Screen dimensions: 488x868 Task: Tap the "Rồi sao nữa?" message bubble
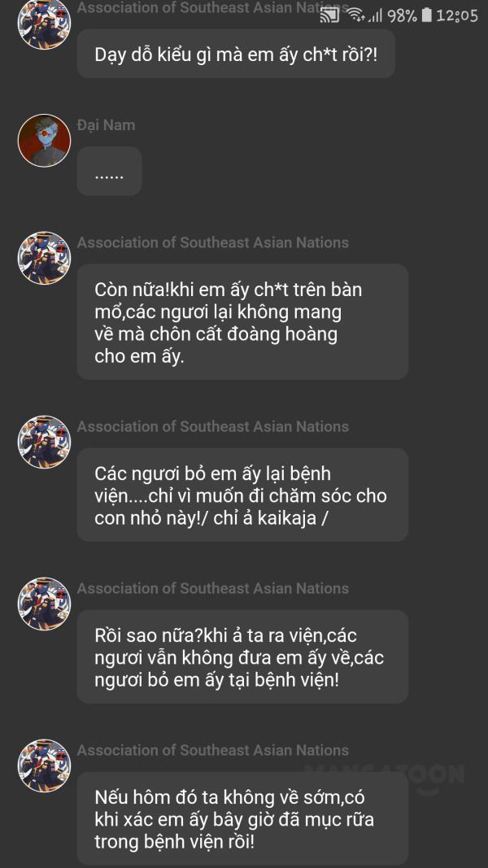pyautogui.click(x=242, y=656)
